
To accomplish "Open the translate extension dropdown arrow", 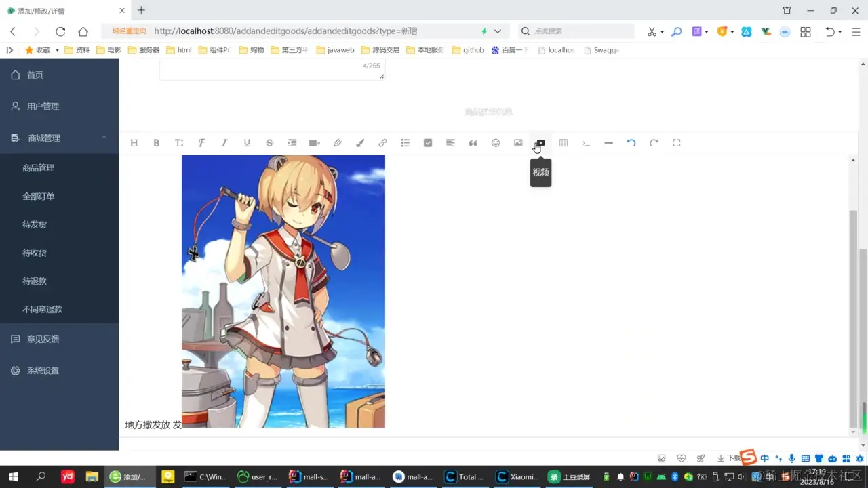I will point(707,32).
